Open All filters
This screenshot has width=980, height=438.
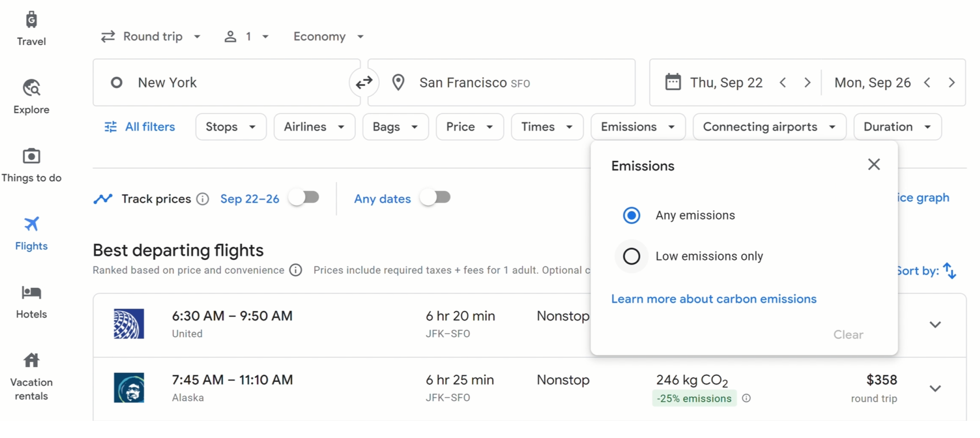(x=140, y=127)
